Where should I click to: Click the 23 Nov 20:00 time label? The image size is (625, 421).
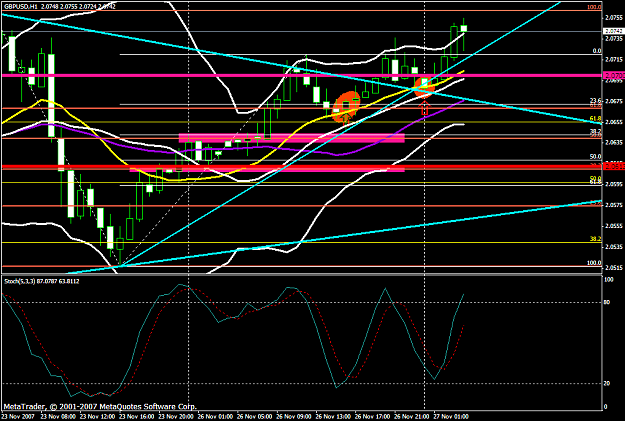176,417
